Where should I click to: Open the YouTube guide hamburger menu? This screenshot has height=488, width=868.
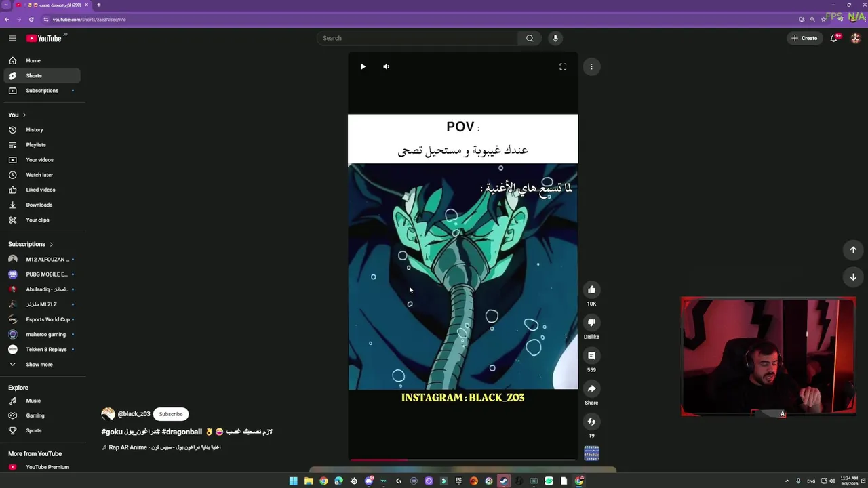pyautogui.click(x=12, y=38)
